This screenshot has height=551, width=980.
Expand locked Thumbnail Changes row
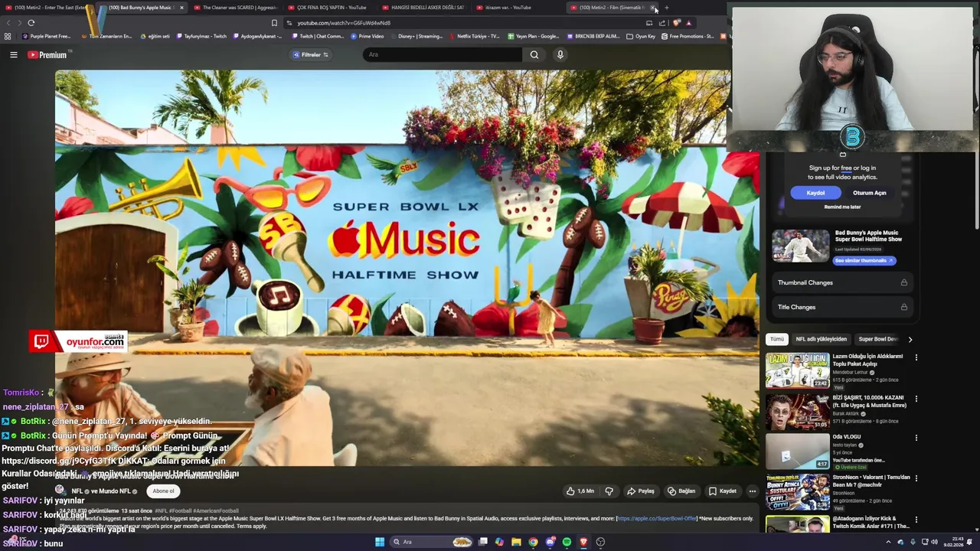(842, 282)
